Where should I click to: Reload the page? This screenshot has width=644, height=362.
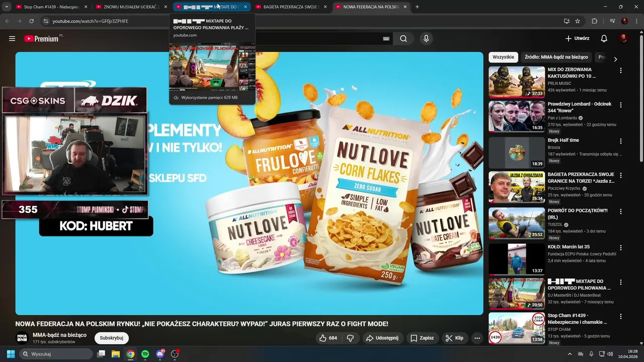pos(31,21)
